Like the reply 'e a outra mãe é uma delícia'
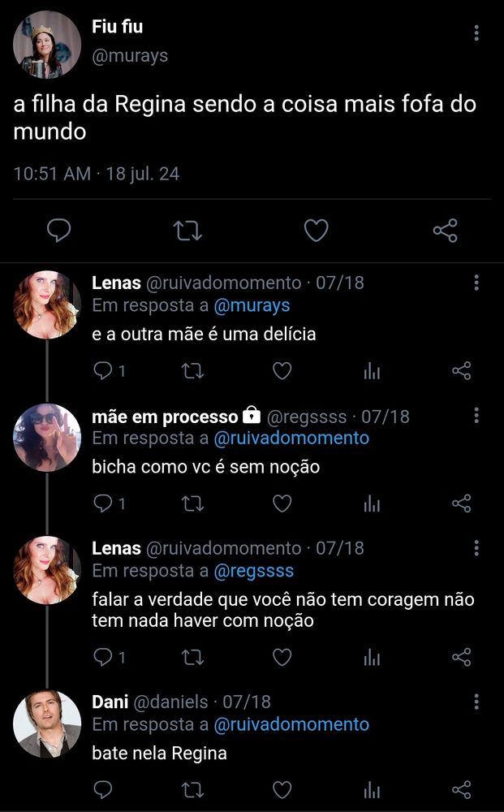 (x=282, y=371)
